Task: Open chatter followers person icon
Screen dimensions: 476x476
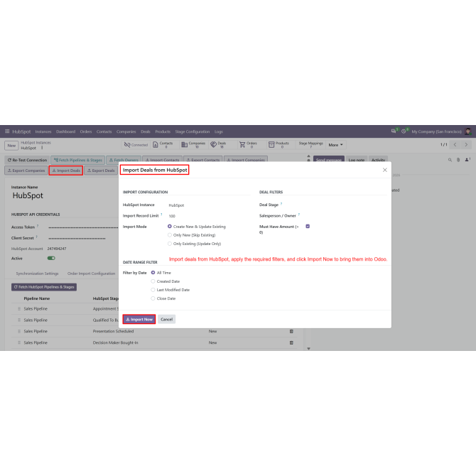Action: coord(467,160)
